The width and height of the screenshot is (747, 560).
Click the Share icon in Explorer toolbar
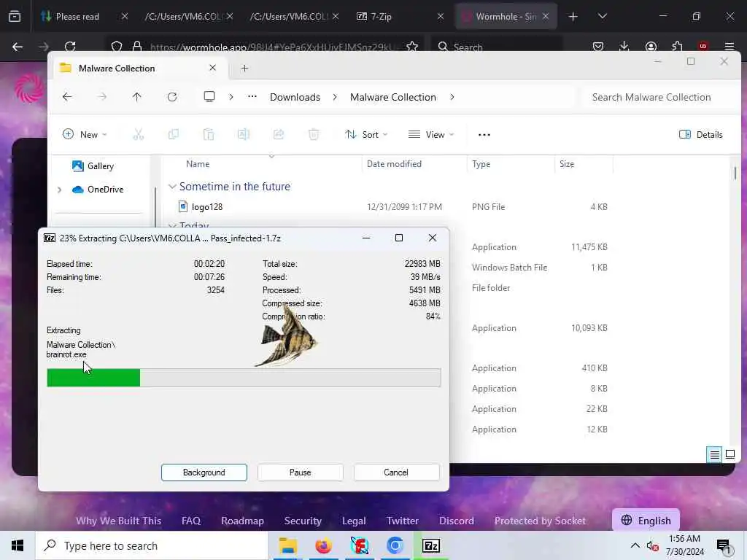278,135
